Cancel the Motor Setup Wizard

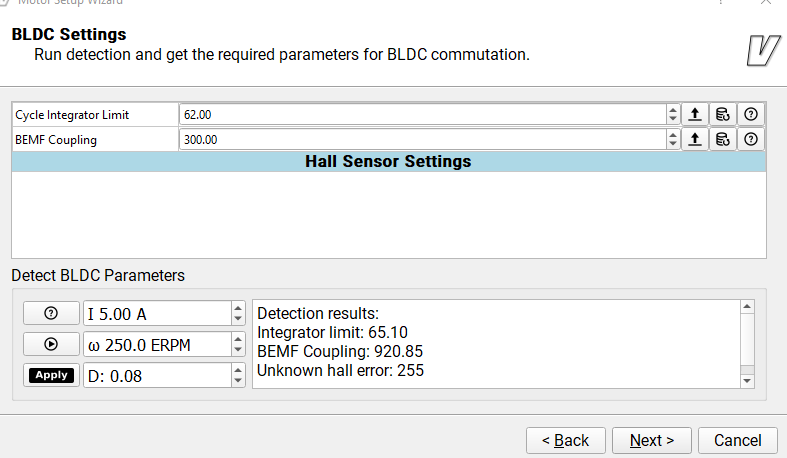(738, 440)
